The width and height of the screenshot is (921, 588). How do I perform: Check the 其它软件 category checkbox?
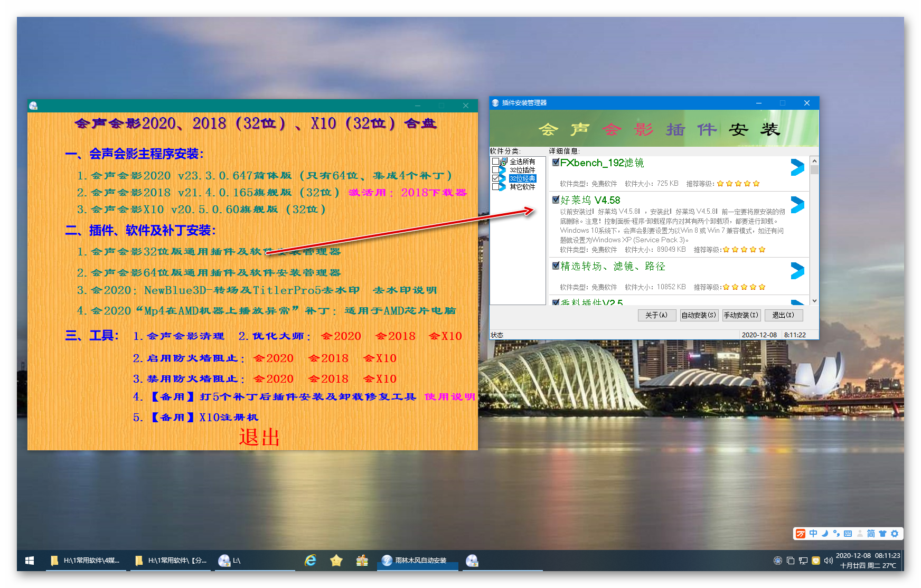click(x=495, y=187)
